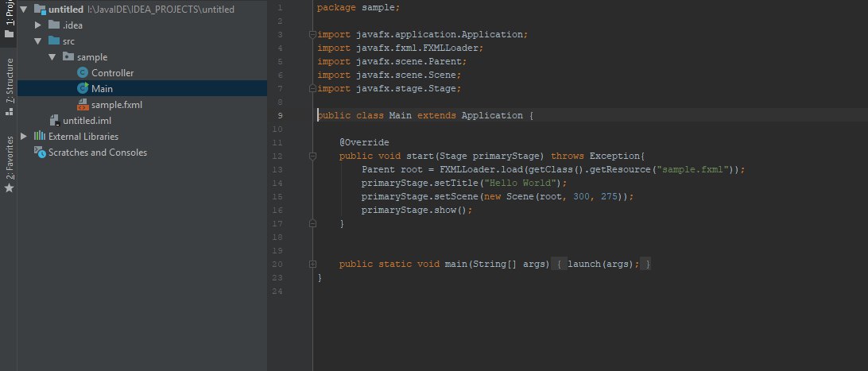
Task: Select the Controller class in the tree
Action: (112, 73)
